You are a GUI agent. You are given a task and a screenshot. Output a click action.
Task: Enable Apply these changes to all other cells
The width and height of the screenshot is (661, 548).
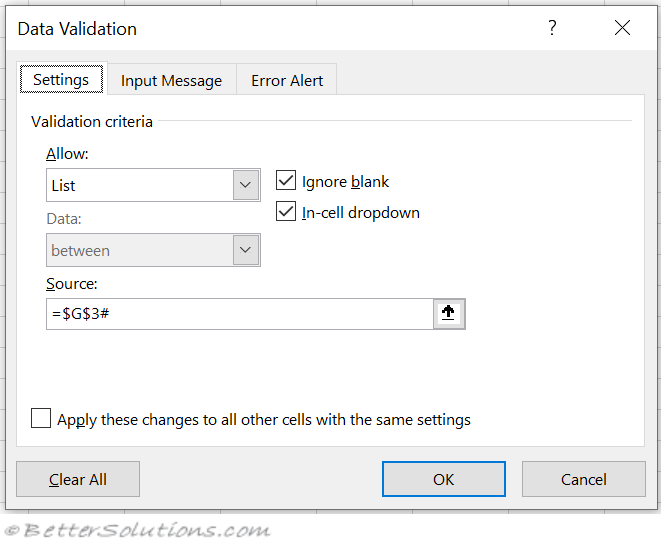pyautogui.click(x=41, y=418)
